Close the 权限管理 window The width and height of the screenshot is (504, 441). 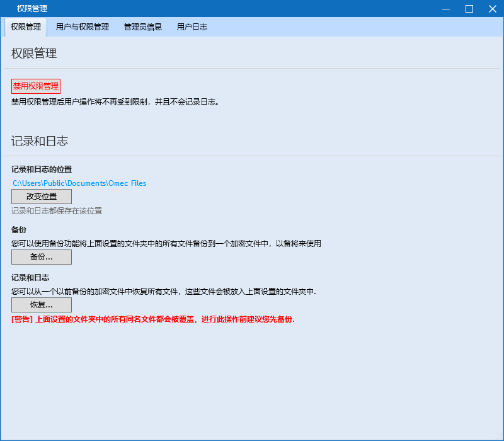(492, 9)
